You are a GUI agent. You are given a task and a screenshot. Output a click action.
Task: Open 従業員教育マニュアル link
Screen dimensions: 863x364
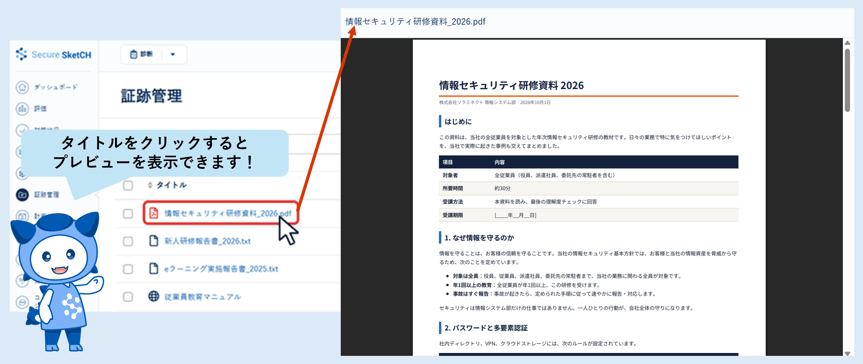pos(203,297)
